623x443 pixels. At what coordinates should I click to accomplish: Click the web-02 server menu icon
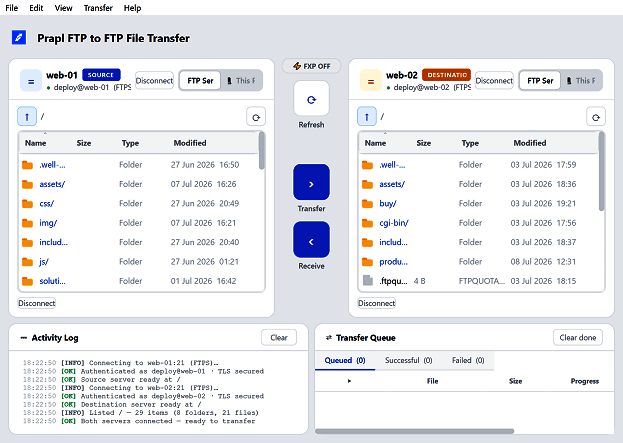pos(371,81)
